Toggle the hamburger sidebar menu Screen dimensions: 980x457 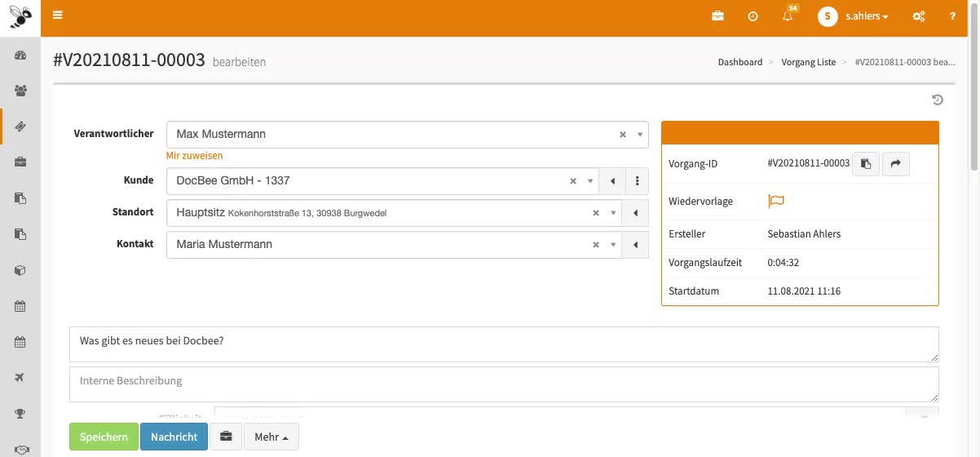coord(57,16)
